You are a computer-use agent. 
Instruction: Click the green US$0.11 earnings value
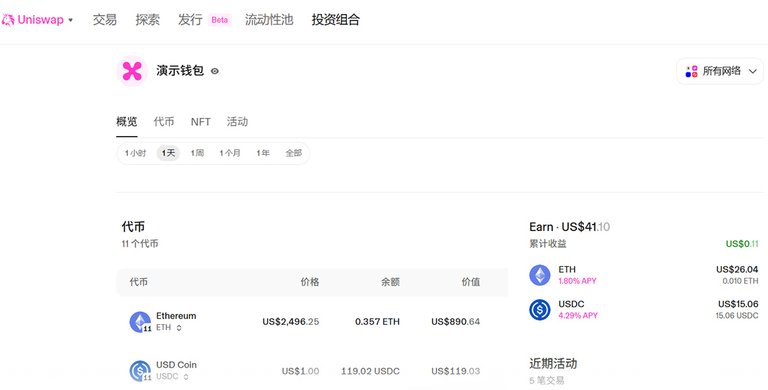[742, 244]
